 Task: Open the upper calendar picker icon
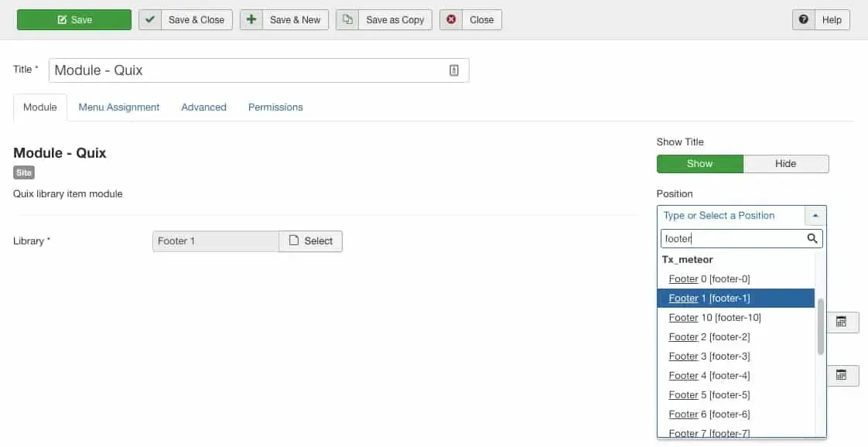(842, 322)
